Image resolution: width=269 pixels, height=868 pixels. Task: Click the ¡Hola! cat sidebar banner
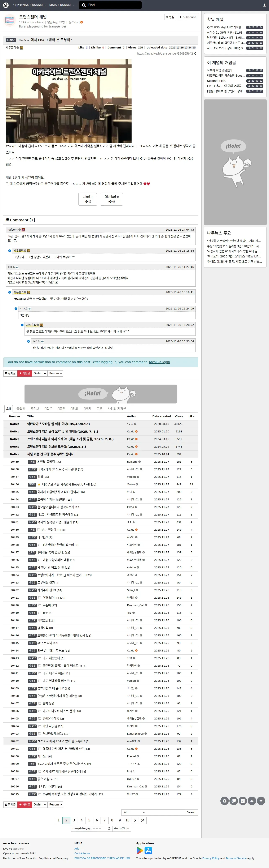(x=235, y=162)
